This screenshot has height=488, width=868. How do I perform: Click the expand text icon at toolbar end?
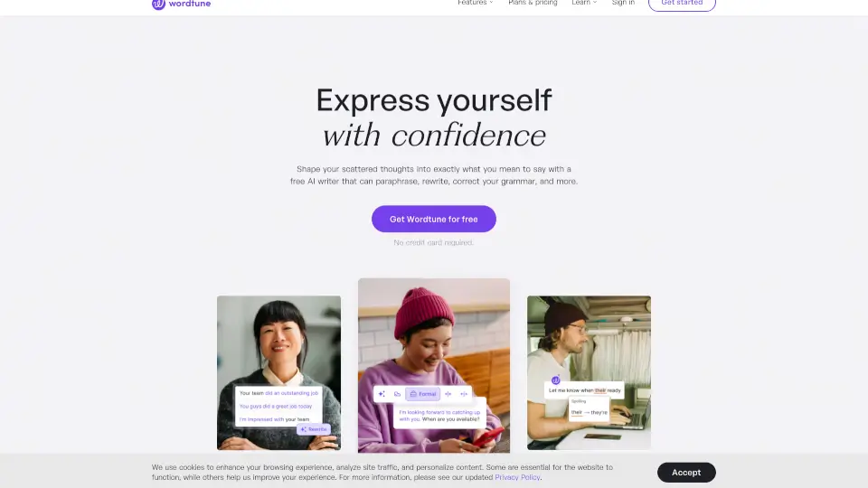tap(464, 394)
